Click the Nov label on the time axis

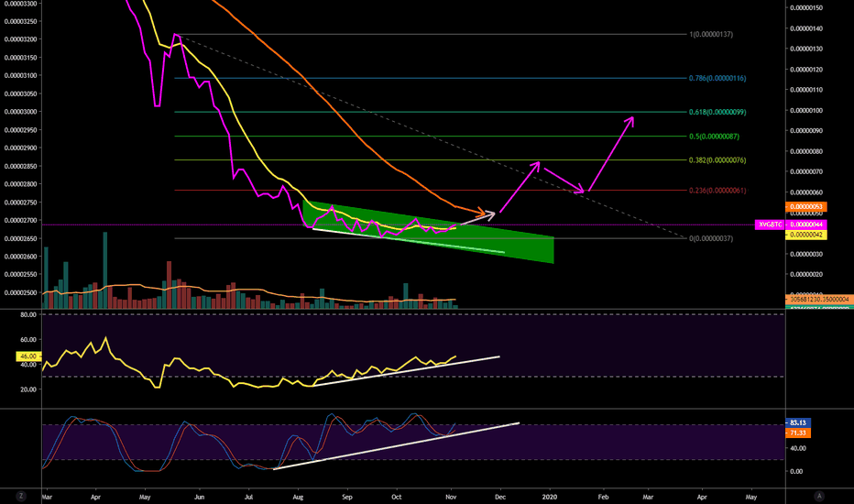pyautogui.click(x=451, y=497)
